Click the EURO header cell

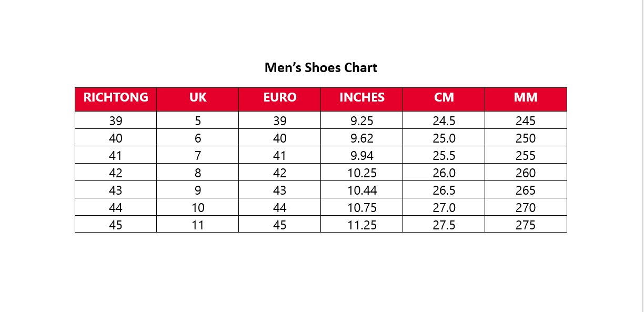[279, 99]
